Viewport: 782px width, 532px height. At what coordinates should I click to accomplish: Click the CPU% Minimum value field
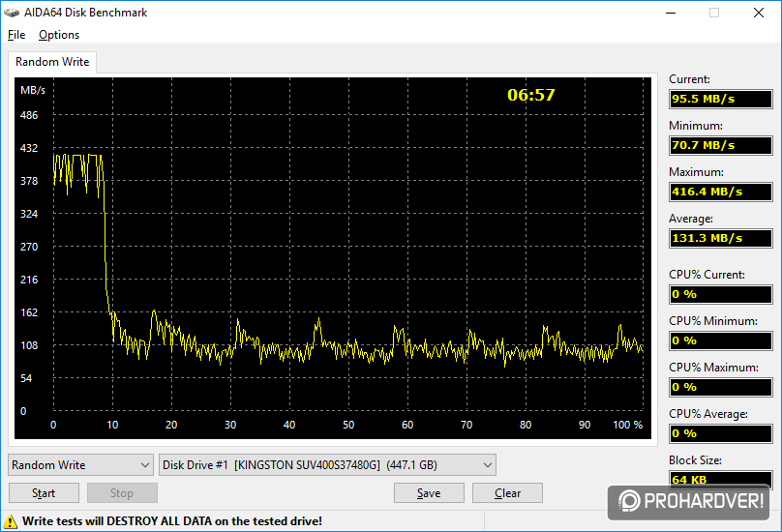(721, 340)
